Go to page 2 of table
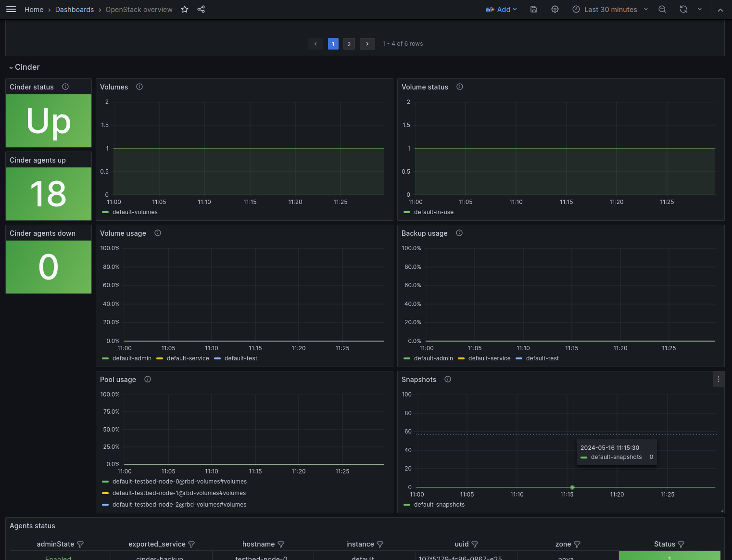Screen dimensions: 732x560 349,44
